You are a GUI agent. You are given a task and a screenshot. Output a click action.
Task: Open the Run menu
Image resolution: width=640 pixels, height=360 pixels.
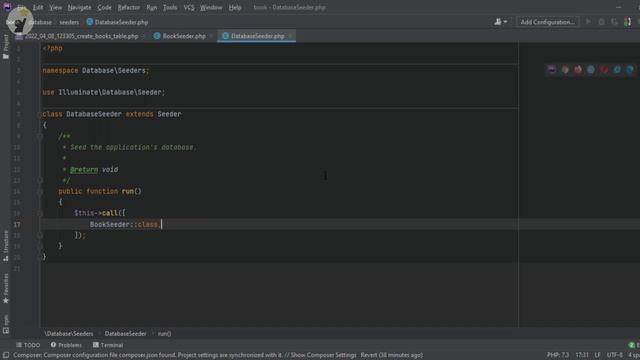click(151, 7)
